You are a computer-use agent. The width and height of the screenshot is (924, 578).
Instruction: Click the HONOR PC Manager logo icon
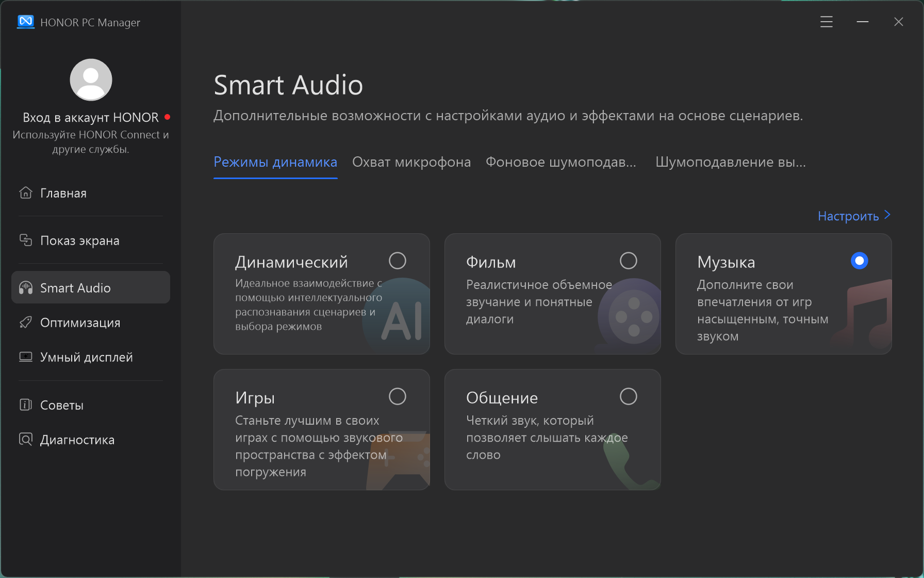[26, 22]
